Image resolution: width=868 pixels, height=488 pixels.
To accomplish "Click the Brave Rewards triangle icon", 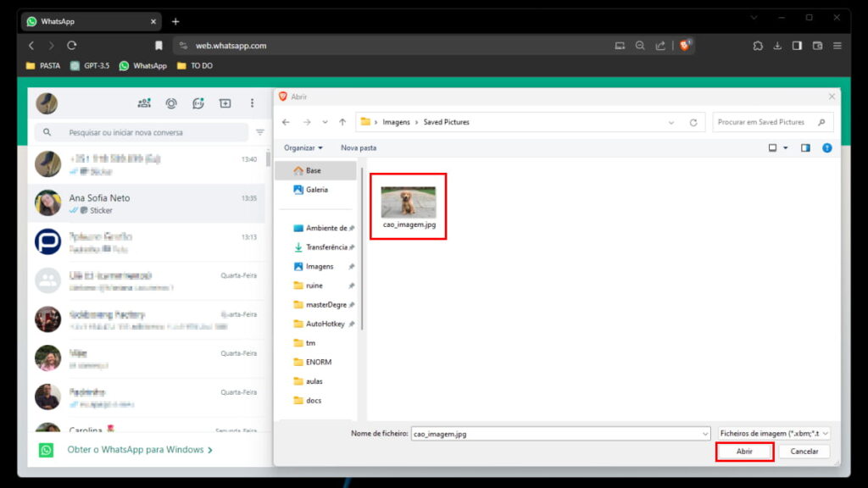I will 683,46.
